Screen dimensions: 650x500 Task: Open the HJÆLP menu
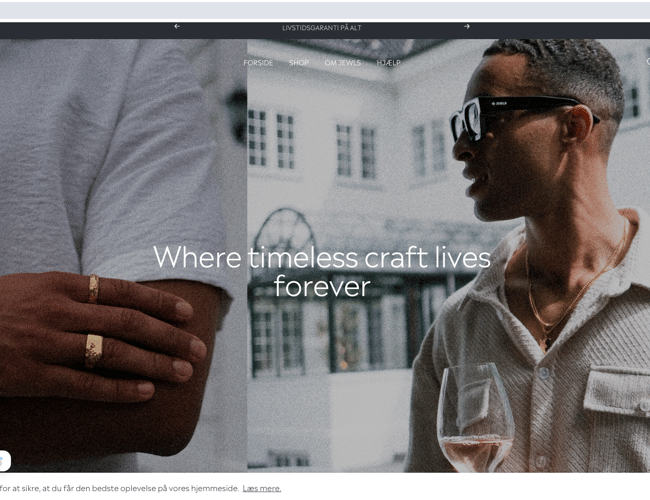tap(388, 63)
